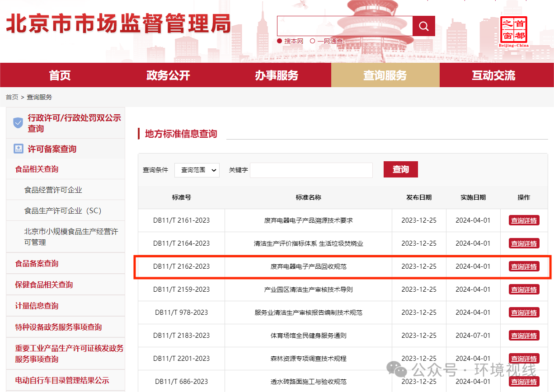
Task: Open the 互动交流 navigation tab
Action: (x=494, y=75)
